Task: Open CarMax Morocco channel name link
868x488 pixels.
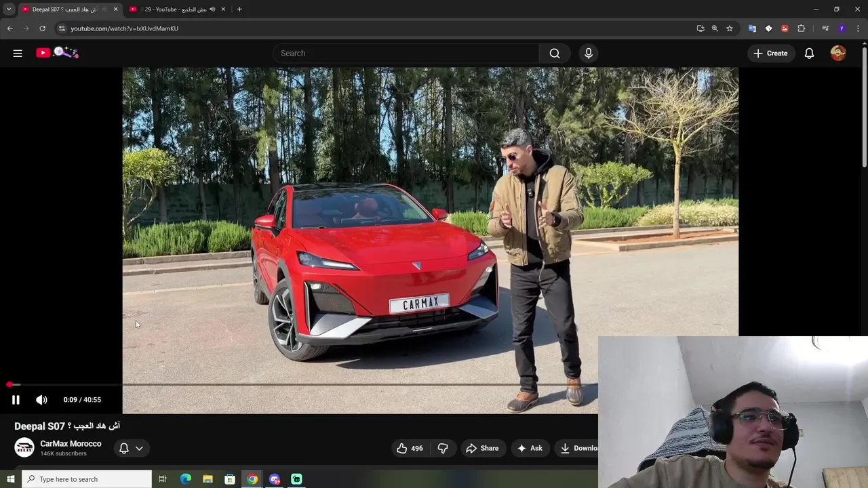Action: 71,443
